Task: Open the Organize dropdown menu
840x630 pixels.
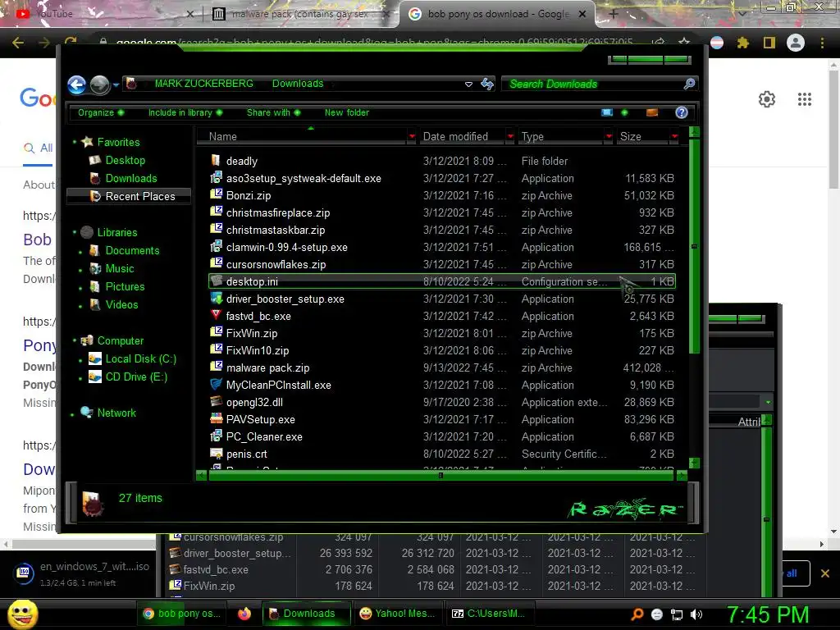Action: (101, 112)
